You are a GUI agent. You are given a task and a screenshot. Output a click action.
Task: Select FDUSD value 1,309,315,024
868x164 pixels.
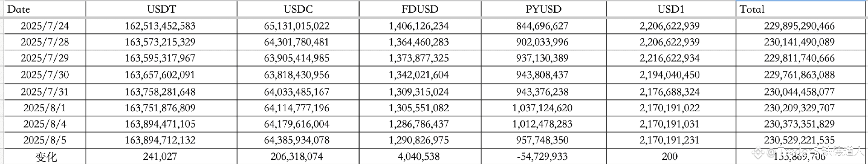click(420, 92)
